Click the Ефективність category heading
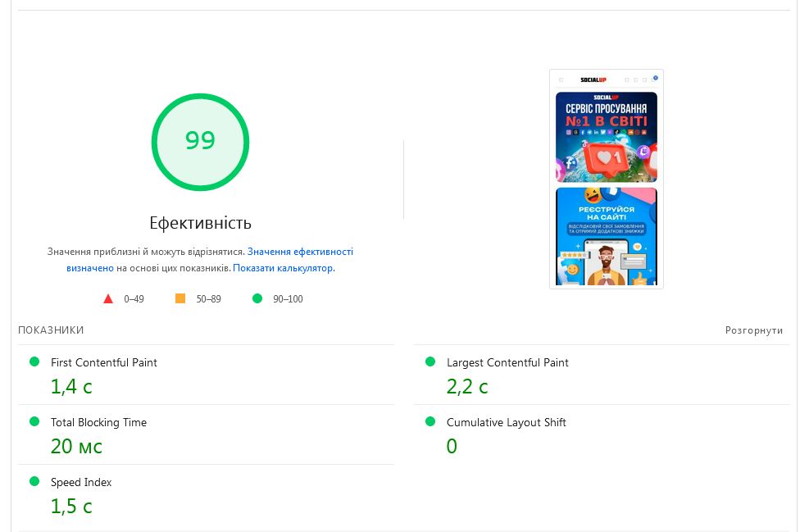This screenshot has height=532, width=809. [x=200, y=223]
